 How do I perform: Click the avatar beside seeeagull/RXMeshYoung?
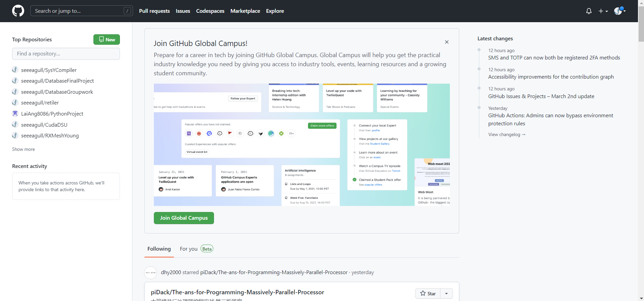pyautogui.click(x=15, y=135)
